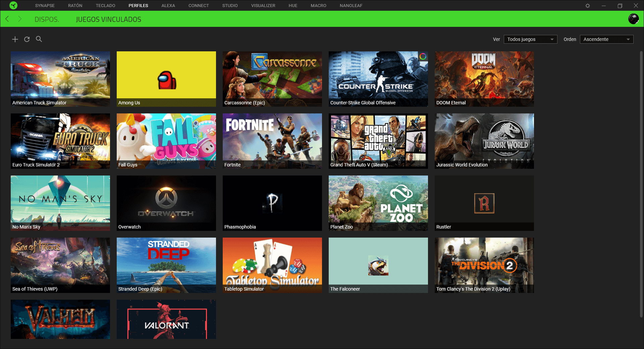Open The Division 2 (Uplay) tile
Viewport: 644px width, 349px height.
pyautogui.click(x=484, y=265)
